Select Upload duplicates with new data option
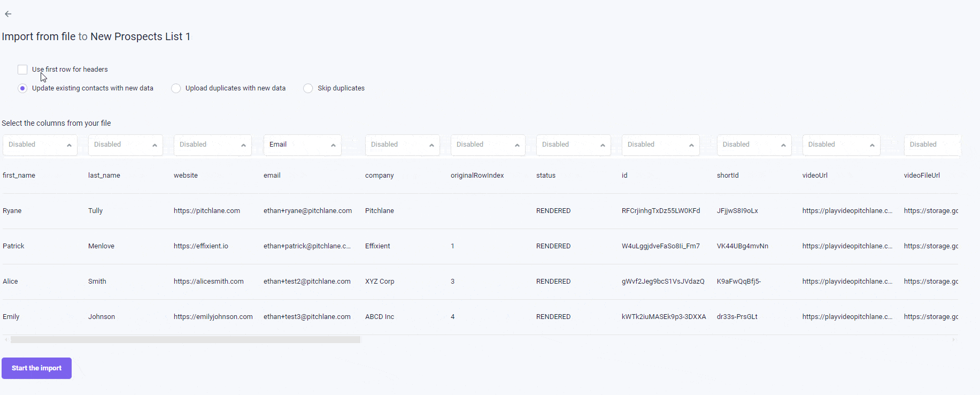Screen dimensions: 980x395 [x=176, y=88]
